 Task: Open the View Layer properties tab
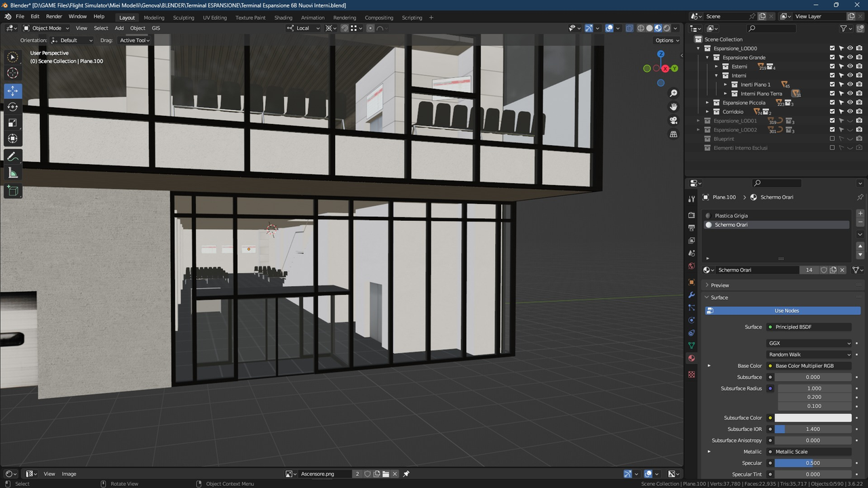[x=692, y=241]
